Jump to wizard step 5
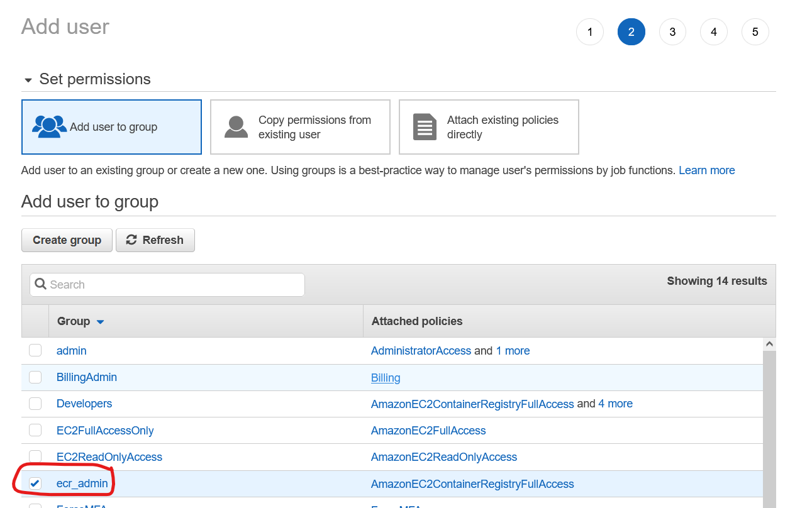 point(755,32)
